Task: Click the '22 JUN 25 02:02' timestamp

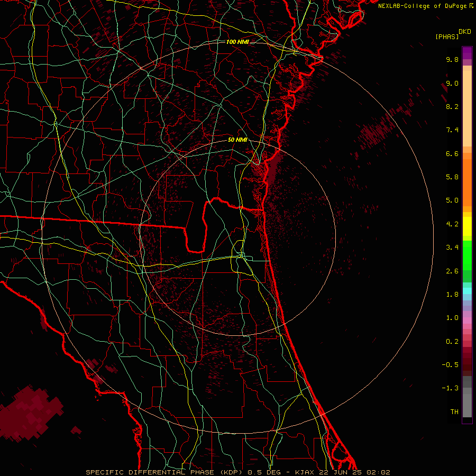Action: point(354,472)
